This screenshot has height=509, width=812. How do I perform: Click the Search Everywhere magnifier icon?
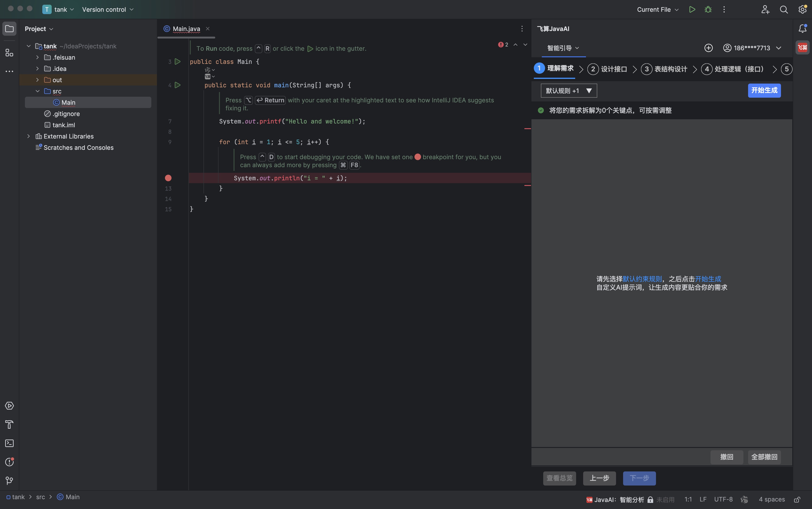point(784,9)
